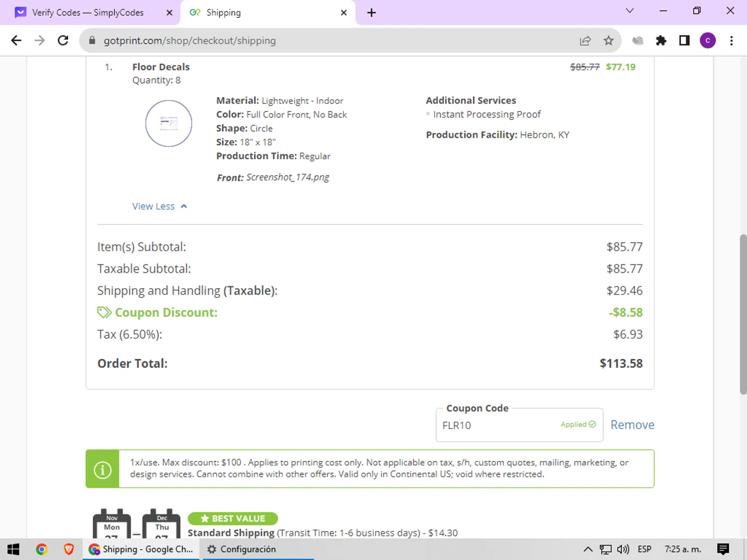747x560 pixels.
Task: Open the Chrome three-dot menu
Action: point(731,41)
